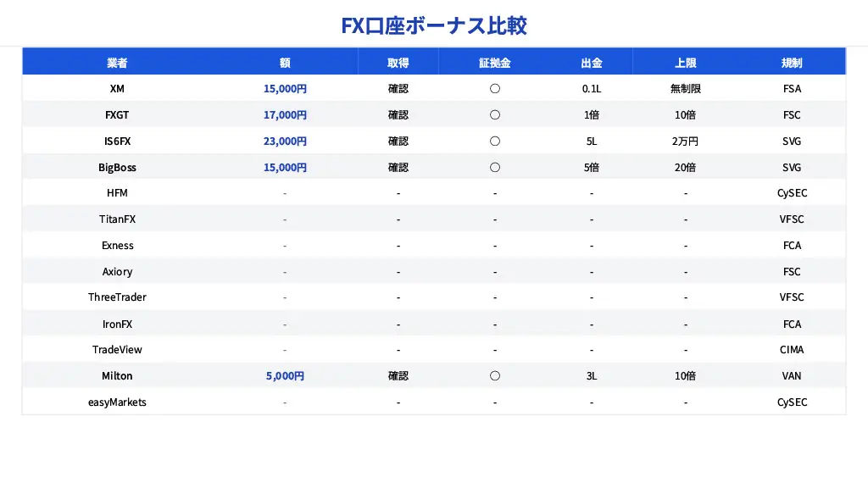Click the 規制 column header
Viewport: 868px width, 488px height.
(792, 63)
